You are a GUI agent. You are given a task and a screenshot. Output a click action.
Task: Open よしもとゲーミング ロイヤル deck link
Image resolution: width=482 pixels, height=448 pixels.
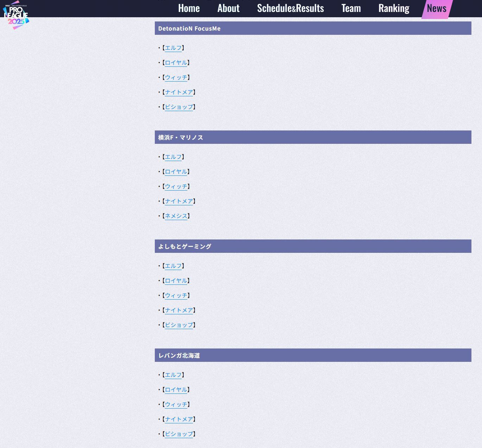176,281
